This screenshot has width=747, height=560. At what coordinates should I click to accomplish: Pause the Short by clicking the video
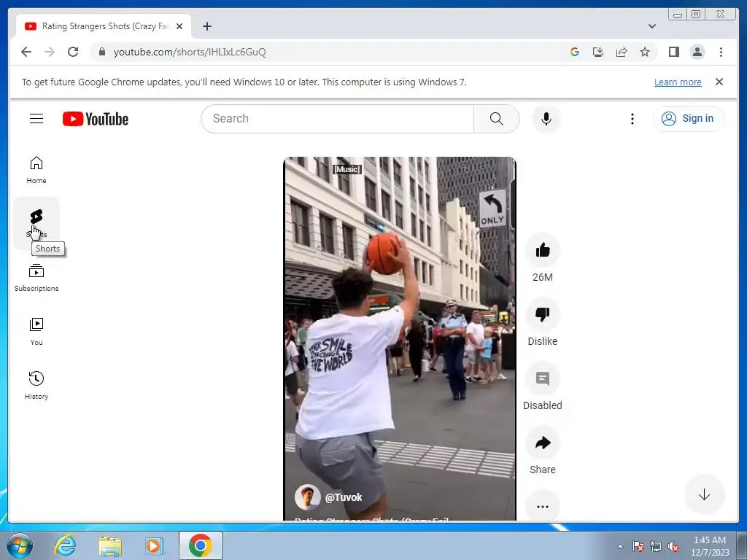coord(400,338)
